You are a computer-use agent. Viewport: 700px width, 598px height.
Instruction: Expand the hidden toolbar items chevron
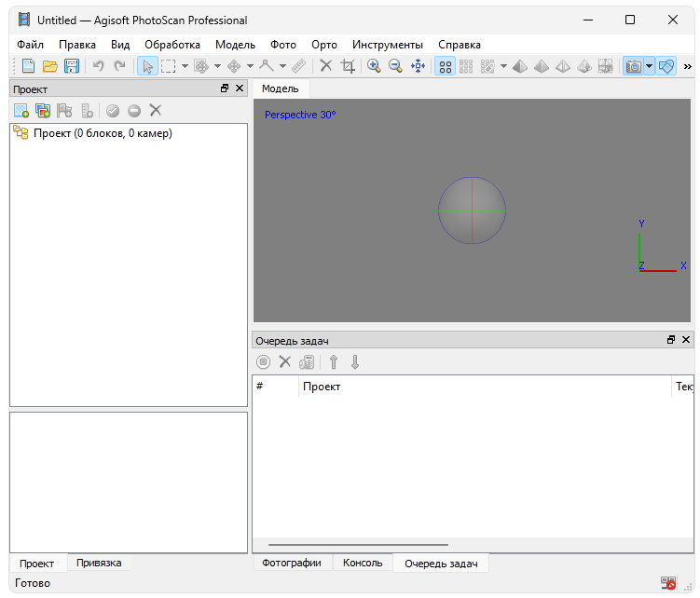pyautogui.click(x=688, y=66)
